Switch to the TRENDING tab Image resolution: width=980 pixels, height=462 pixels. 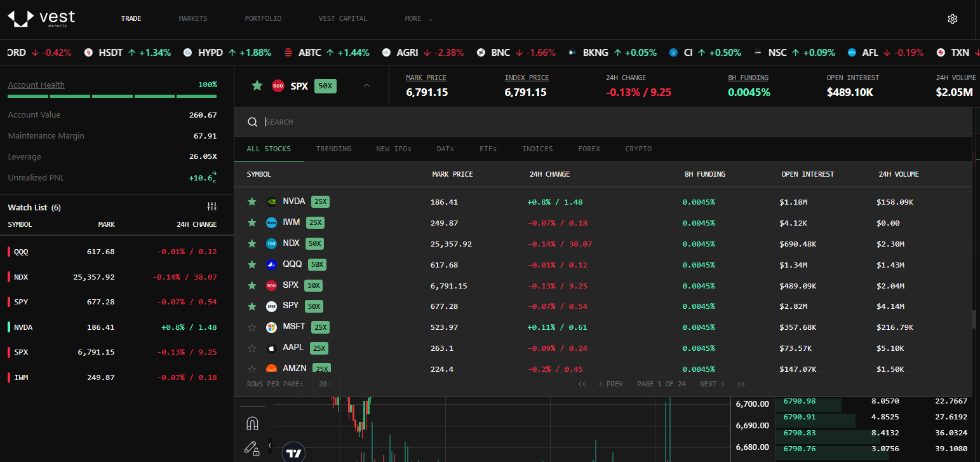333,149
